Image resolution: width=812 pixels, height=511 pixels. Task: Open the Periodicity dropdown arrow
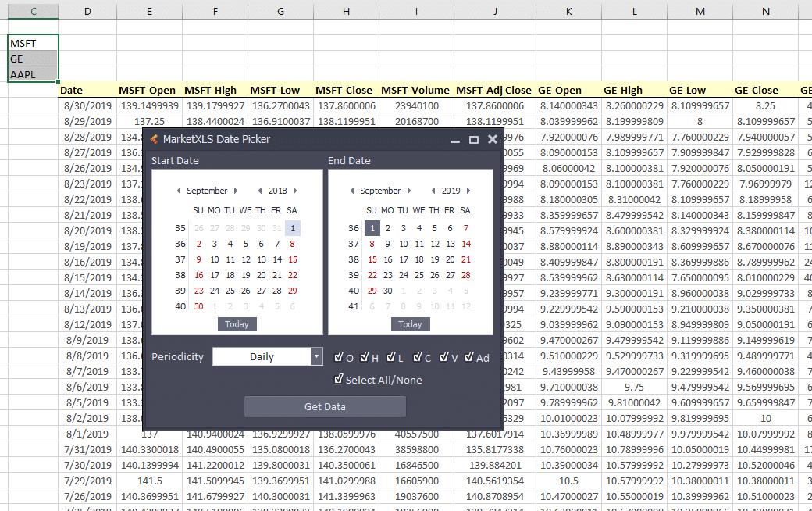316,356
